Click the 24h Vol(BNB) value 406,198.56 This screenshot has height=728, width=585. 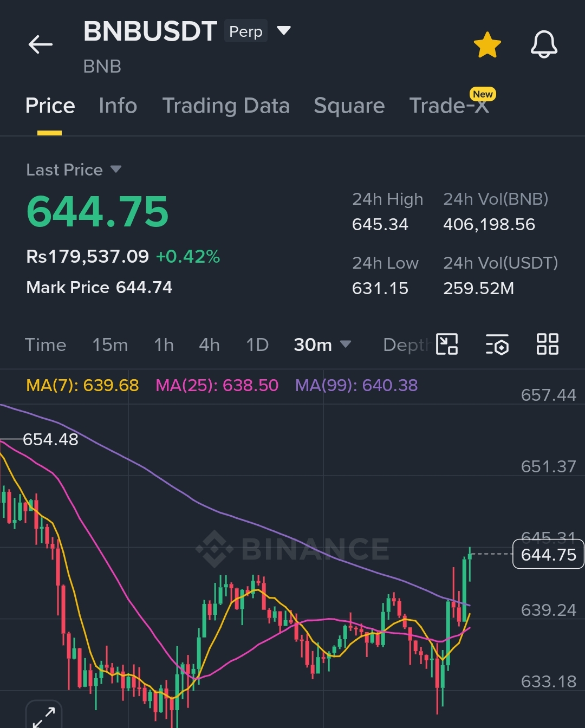click(489, 224)
